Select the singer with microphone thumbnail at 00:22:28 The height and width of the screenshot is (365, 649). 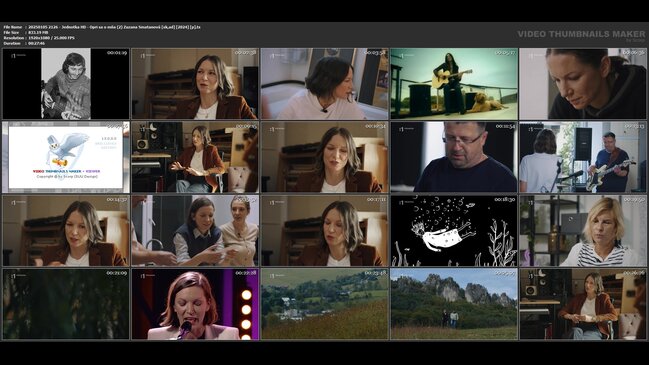(x=195, y=304)
